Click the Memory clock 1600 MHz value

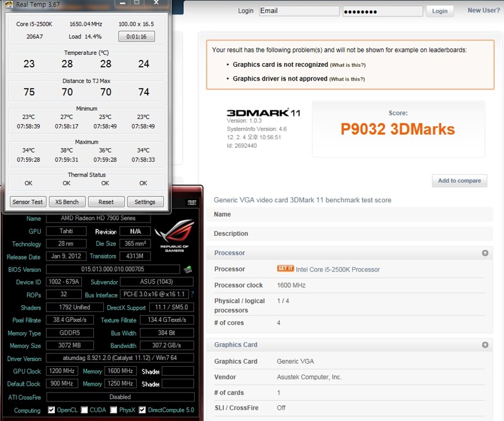[120, 371]
